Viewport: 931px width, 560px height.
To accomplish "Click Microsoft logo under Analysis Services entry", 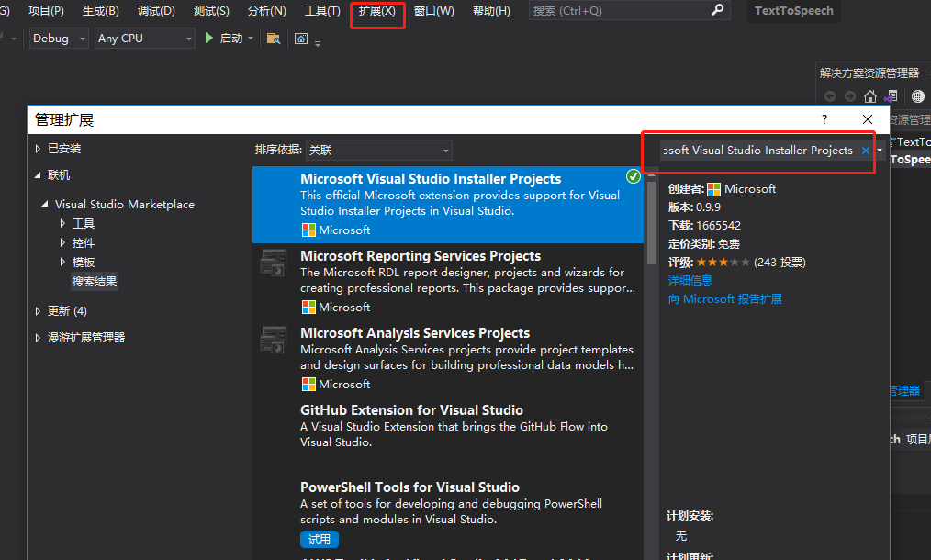I will pyautogui.click(x=308, y=385).
